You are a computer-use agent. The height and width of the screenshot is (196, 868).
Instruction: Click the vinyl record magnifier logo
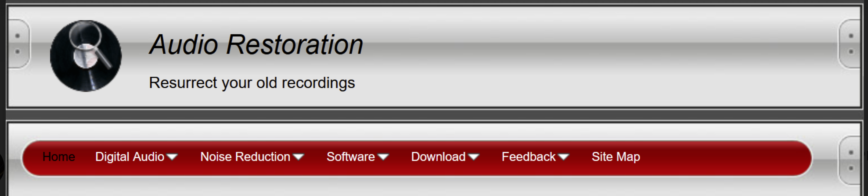86,56
